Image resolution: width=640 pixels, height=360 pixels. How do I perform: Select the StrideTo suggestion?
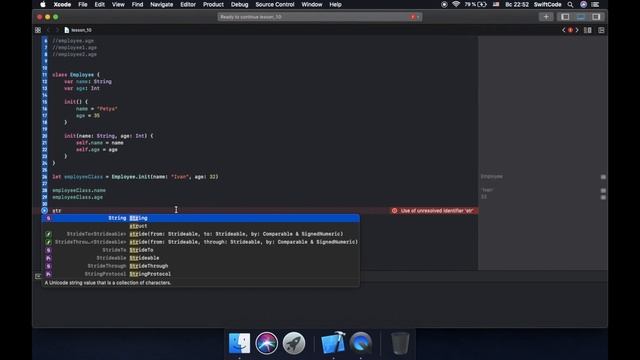click(x=200, y=250)
